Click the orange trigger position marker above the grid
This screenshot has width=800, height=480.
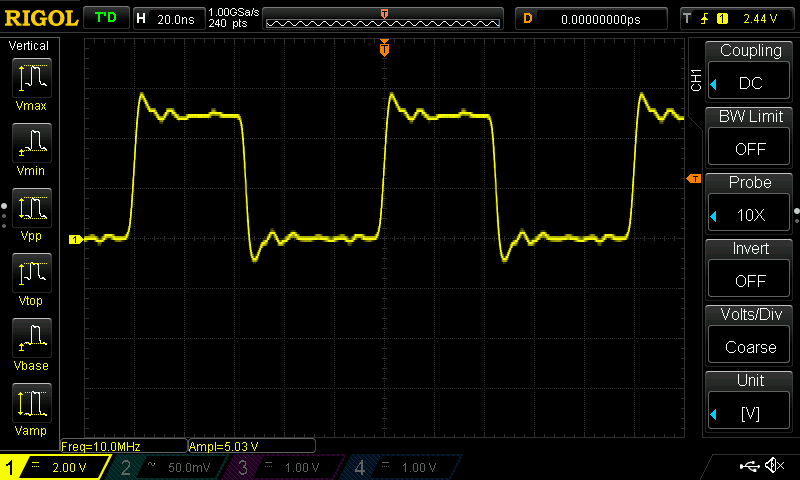pyautogui.click(x=384, y=48)
